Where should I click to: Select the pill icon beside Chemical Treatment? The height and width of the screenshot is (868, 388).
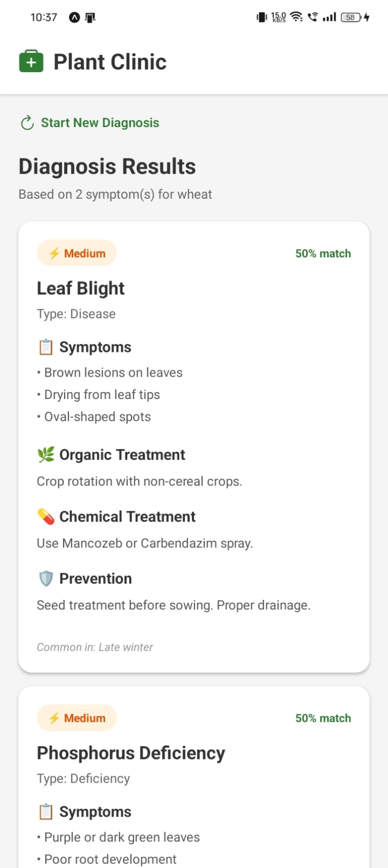[46, 516]
